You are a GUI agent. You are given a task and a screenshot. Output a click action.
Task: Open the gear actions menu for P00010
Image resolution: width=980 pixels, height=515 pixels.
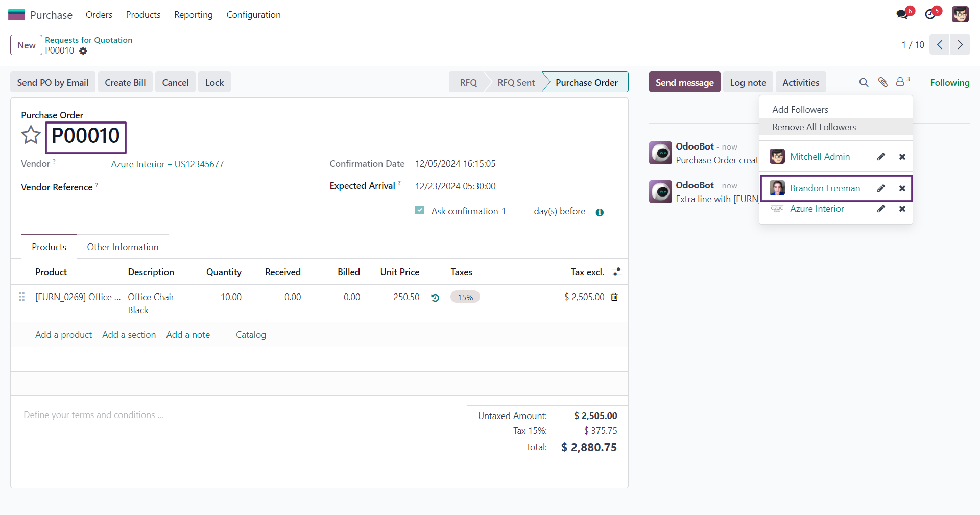click(83, 51)
